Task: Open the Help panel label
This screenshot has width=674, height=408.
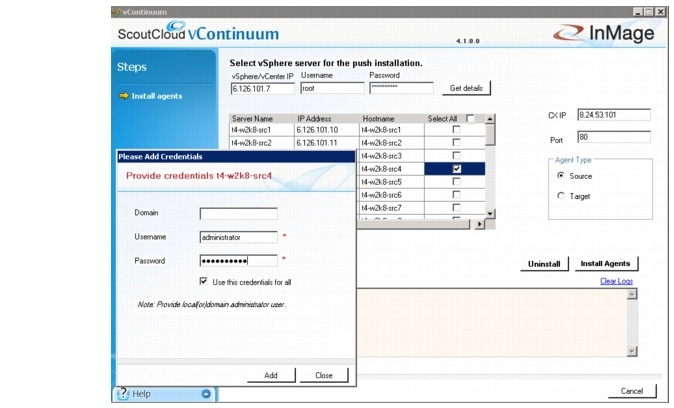Action: pos(141,394)
